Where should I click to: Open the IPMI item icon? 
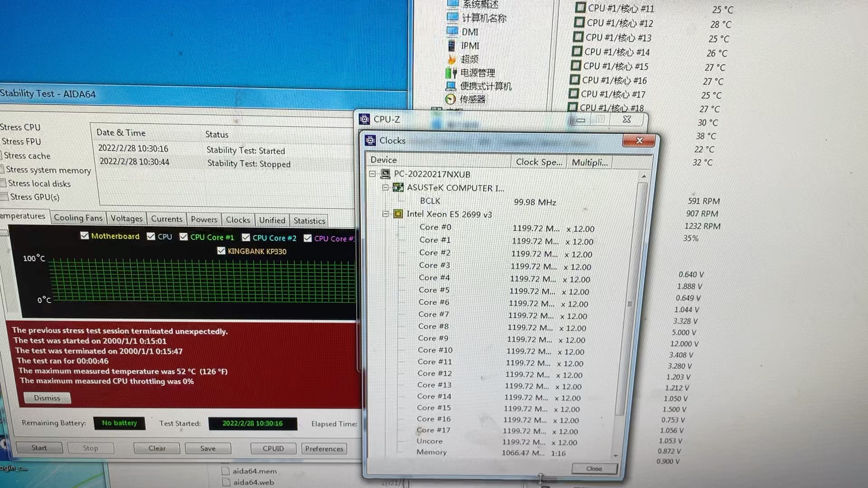(452, 45)
